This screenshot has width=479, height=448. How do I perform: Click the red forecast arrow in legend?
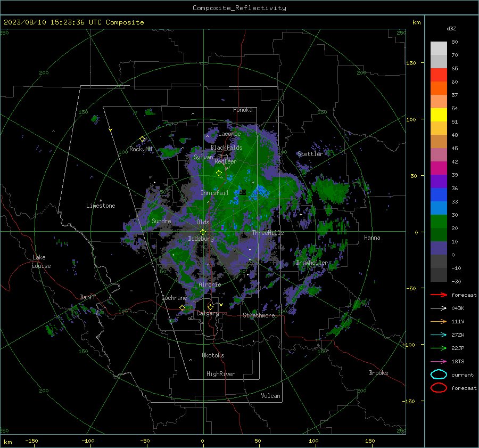click(439, 295)
